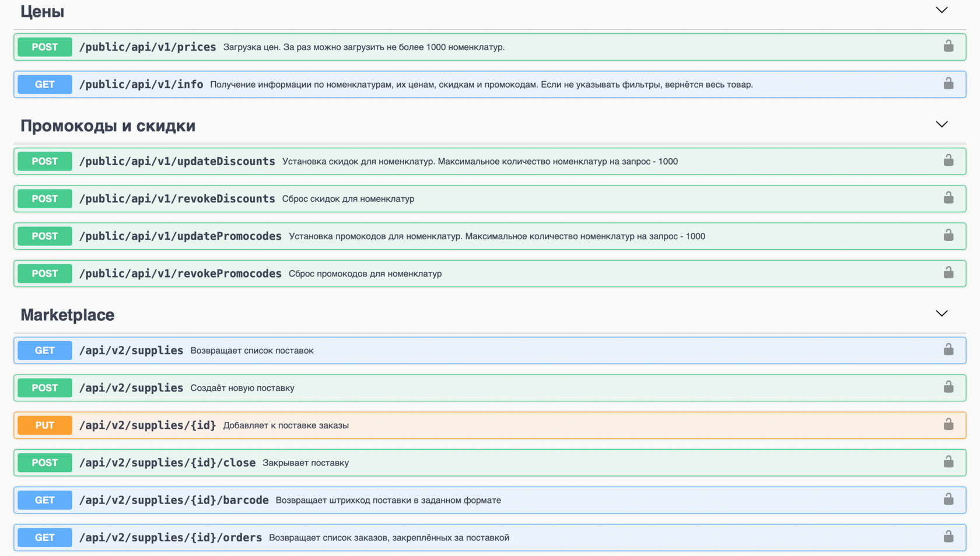Click lock icon on POST /public/api/v1/prices row
This screenshot has height=556, width=980.
[949, 46]
